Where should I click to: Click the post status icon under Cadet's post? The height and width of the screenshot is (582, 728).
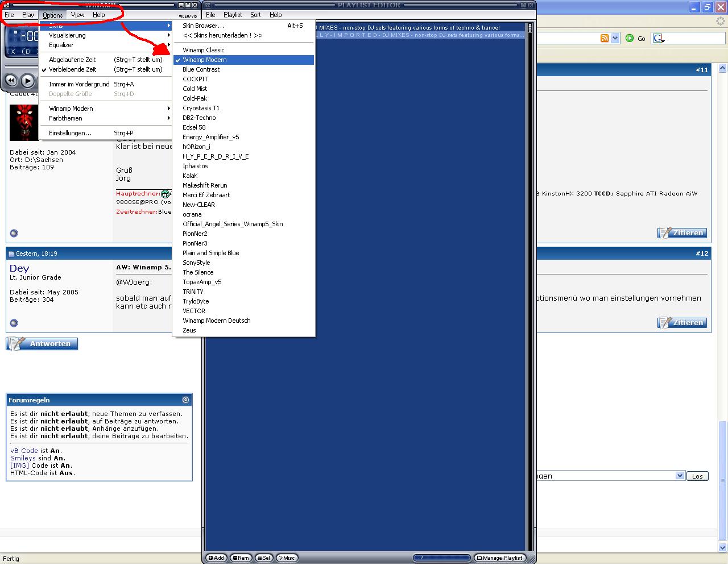(14, 233)
